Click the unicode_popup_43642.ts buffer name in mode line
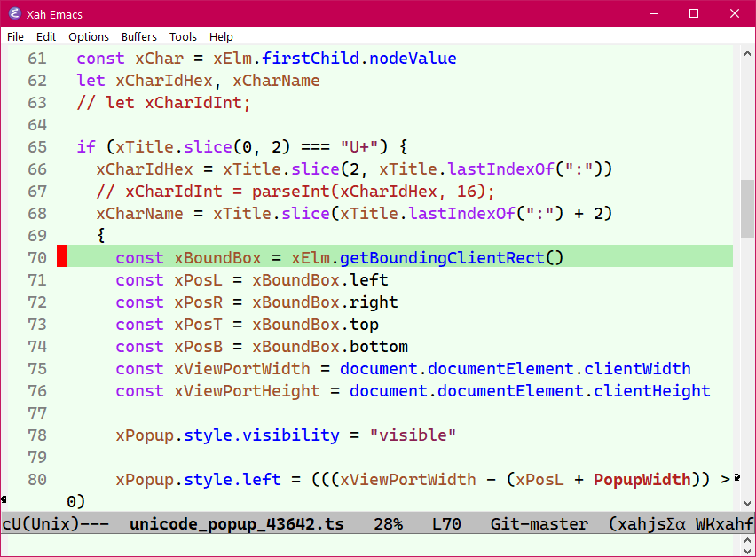Image resolution: width=756 pixels, height=557 pixels. 236,523
